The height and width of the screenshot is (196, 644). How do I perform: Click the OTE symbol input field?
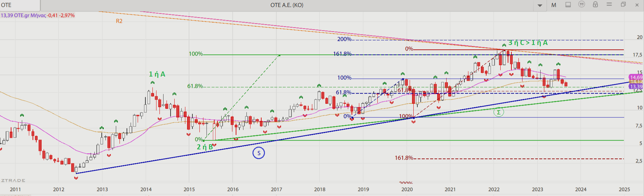[20, 5]
